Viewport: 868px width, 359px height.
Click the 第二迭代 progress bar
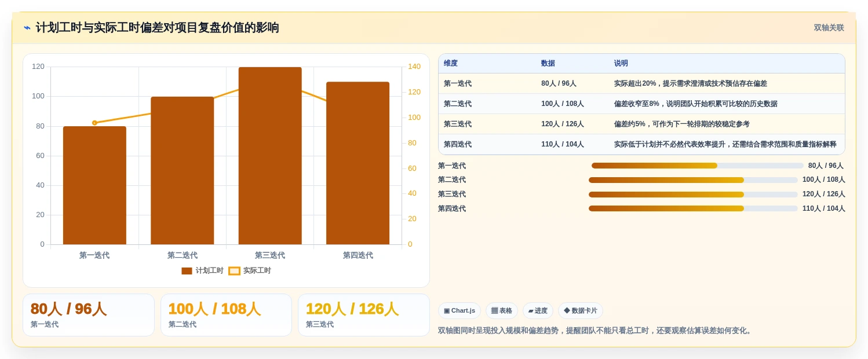pos(693,180)
